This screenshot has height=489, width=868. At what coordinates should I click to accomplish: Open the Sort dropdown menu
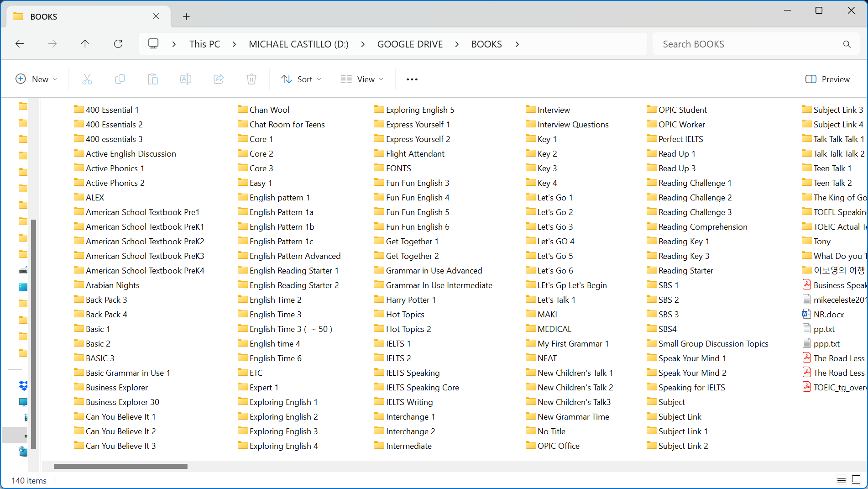(x=301, y=79)
